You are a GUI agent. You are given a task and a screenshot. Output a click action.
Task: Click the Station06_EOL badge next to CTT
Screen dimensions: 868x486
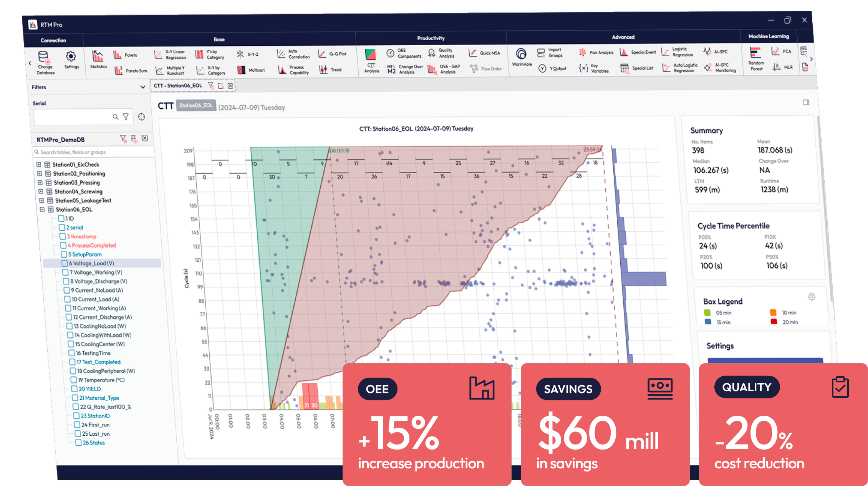pyautogui.click(x=196, y=105)
